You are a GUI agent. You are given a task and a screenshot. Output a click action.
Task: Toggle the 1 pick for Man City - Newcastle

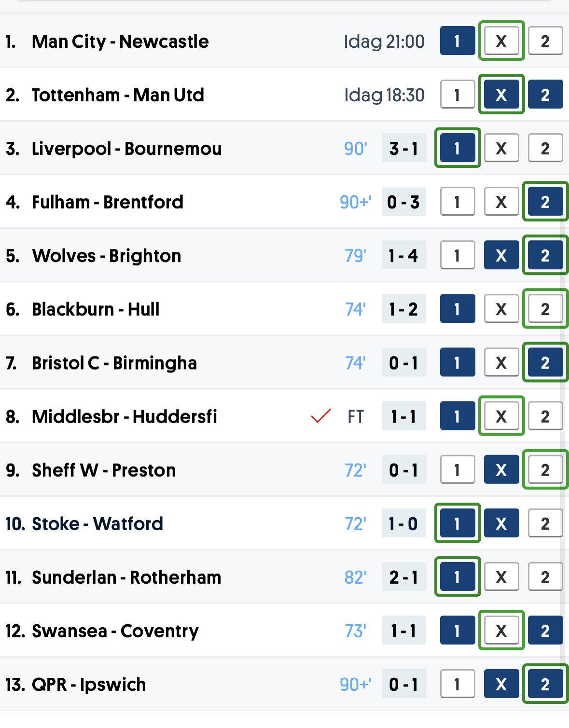pyautogui.click(x=458, y=41)
